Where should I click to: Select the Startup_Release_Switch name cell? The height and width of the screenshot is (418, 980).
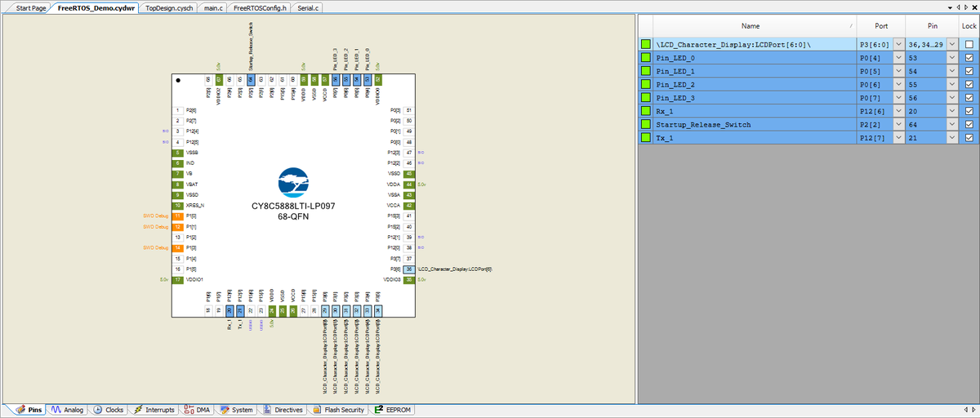pos(755,124)
